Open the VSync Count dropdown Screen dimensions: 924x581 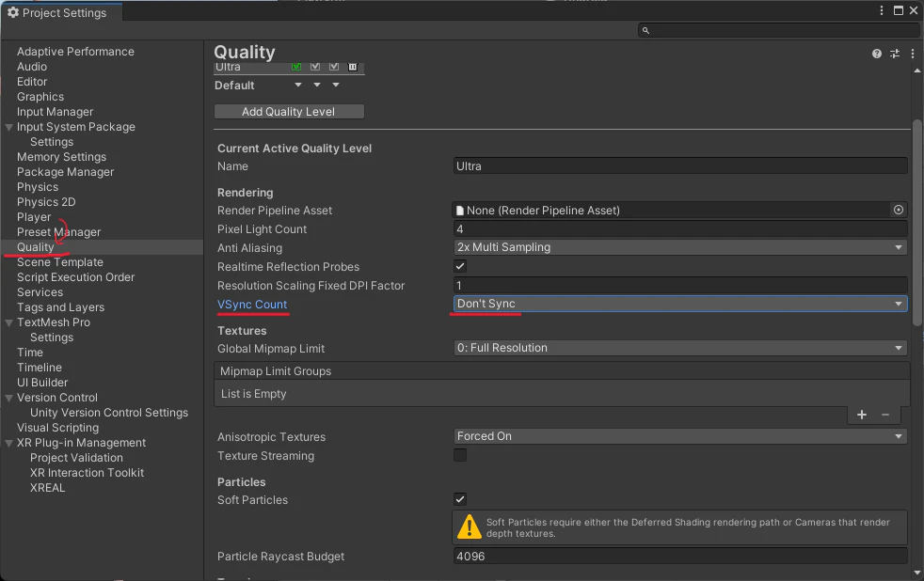680,304
